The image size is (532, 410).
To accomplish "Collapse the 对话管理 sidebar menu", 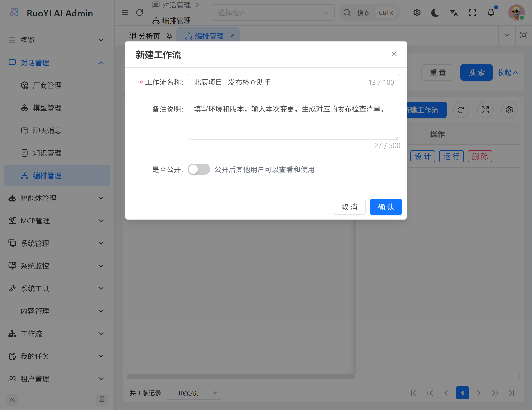I will 57,63.
